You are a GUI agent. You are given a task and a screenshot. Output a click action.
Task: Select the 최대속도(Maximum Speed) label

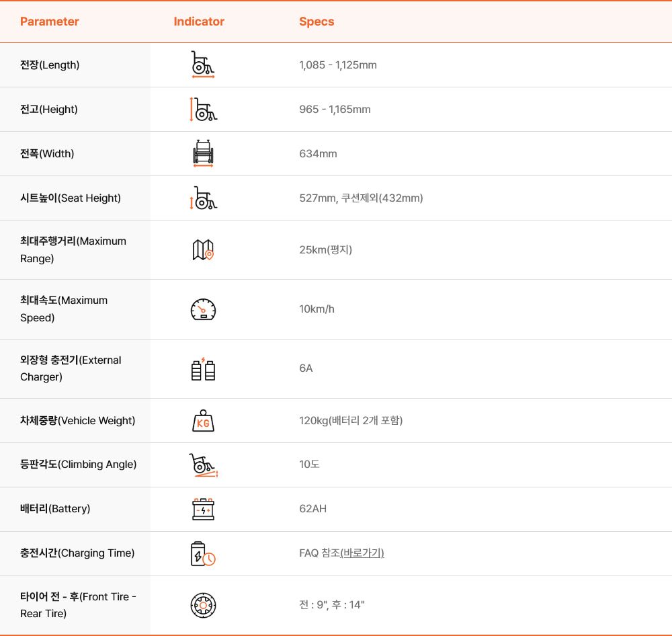click(x=64, y=309)
